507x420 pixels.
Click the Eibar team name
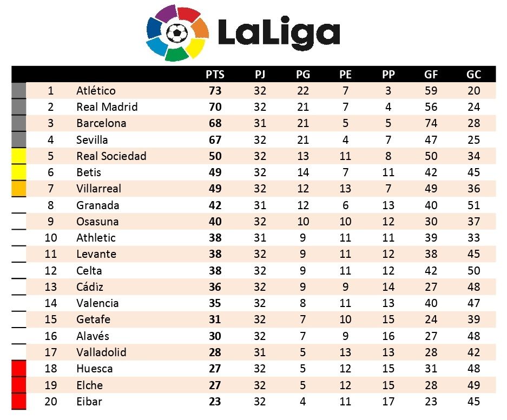pyautogui.click(x=89, y=402)
